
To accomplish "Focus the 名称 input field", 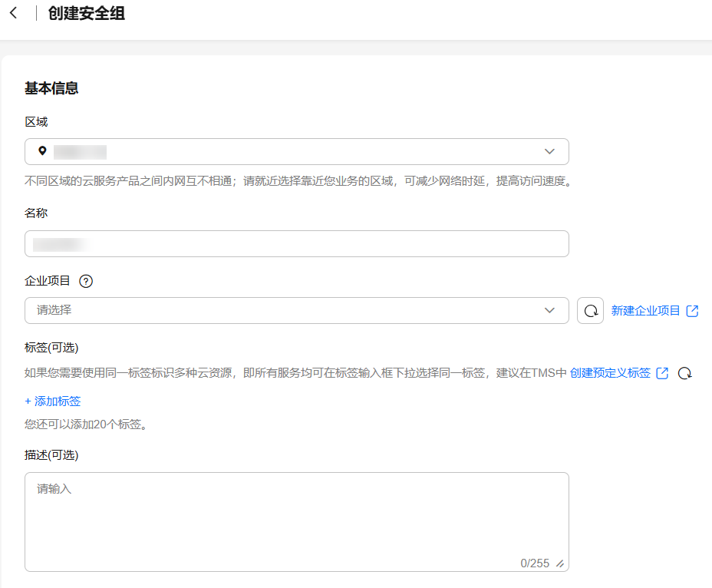I will coord(296,244).
